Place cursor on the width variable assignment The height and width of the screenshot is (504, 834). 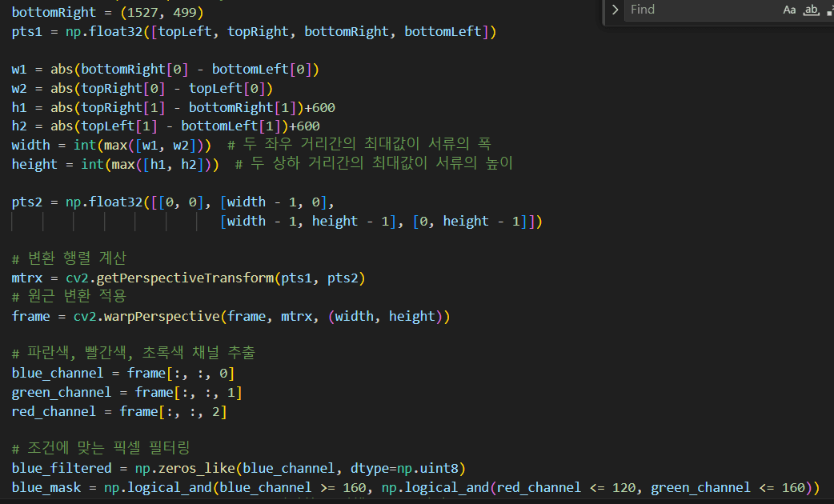[x=30, y=145]
